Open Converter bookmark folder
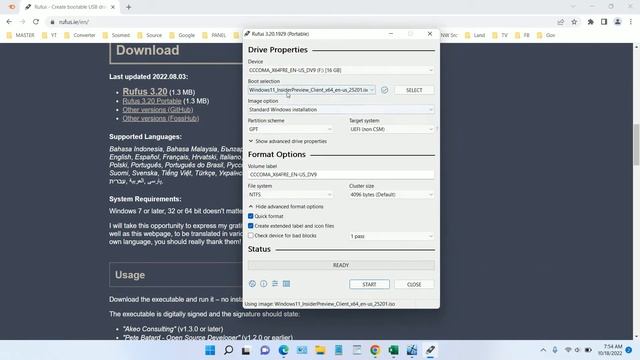Screen dimensions: 640x360 coord(80,35)
